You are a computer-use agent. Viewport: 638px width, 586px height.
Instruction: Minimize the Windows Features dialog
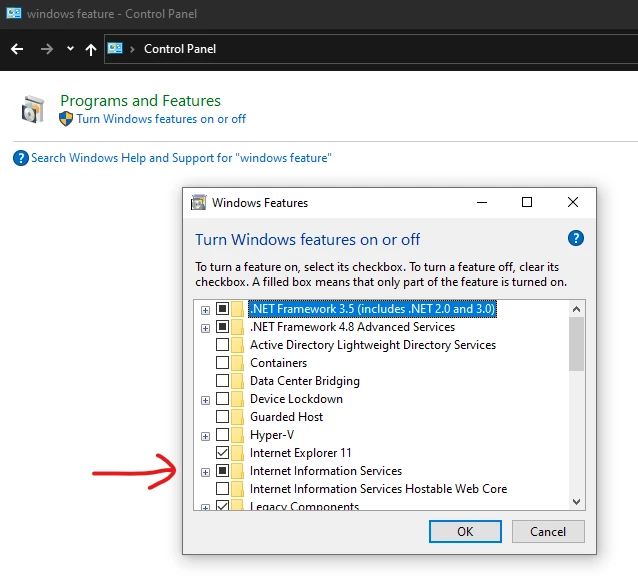pos(482,202)
